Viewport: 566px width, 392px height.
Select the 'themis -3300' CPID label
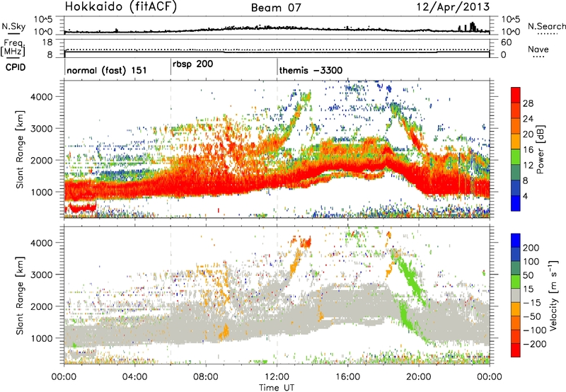[x=311, y=70]
